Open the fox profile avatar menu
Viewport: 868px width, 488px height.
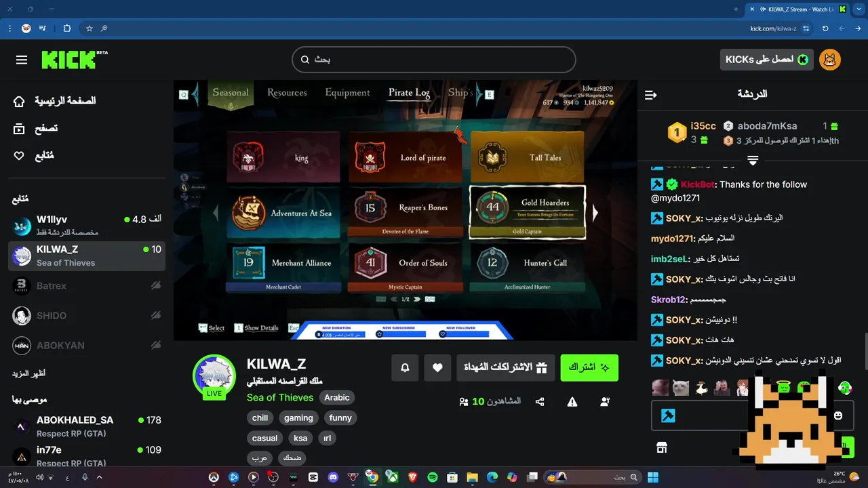(x=830, y=60)
